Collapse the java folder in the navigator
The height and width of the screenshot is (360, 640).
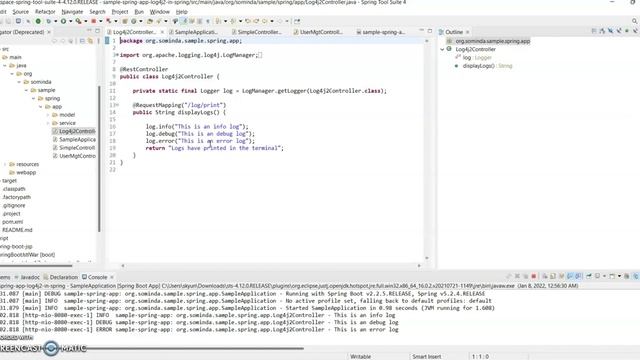(4, 65)
